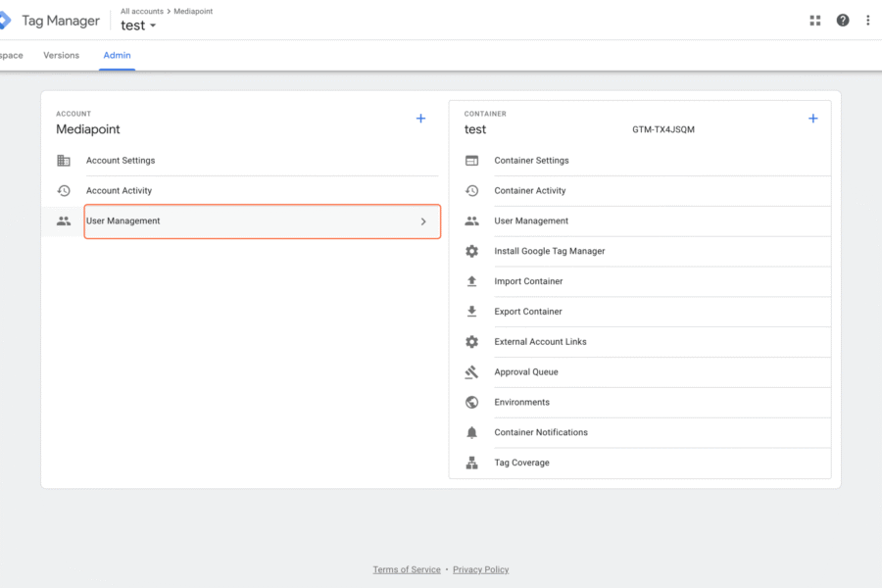The height and width of the screenshot is (588, 882).
Task: Click the All accounts breadcrumb link
Action: (x=142, y=11)
